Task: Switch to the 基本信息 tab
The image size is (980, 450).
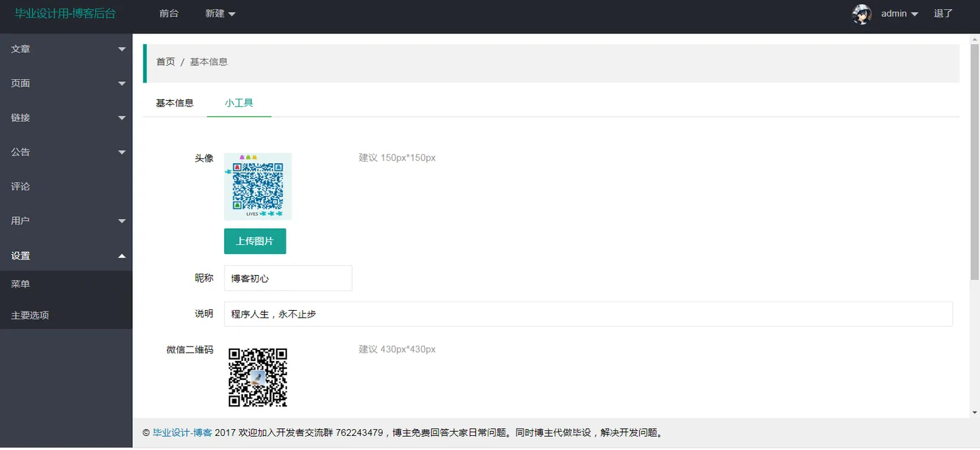Action: pyautogui.click(x=174, y=103)
